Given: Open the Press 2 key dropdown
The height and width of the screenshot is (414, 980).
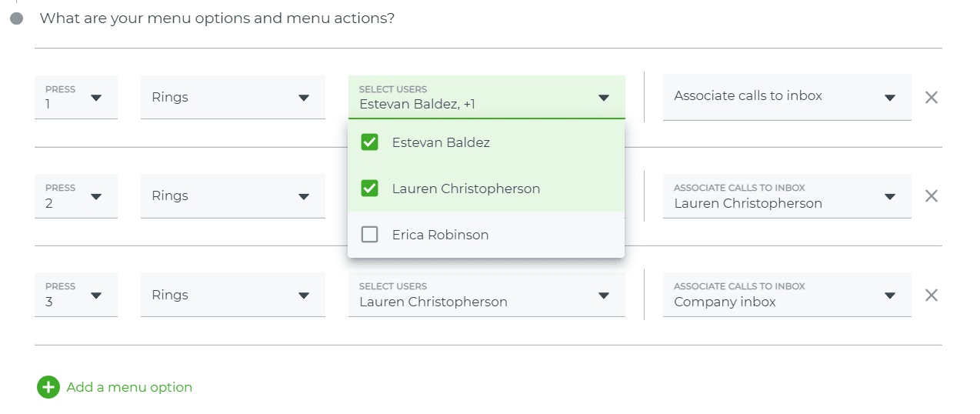Looking at the screenshot, I should tap(76, 195).
